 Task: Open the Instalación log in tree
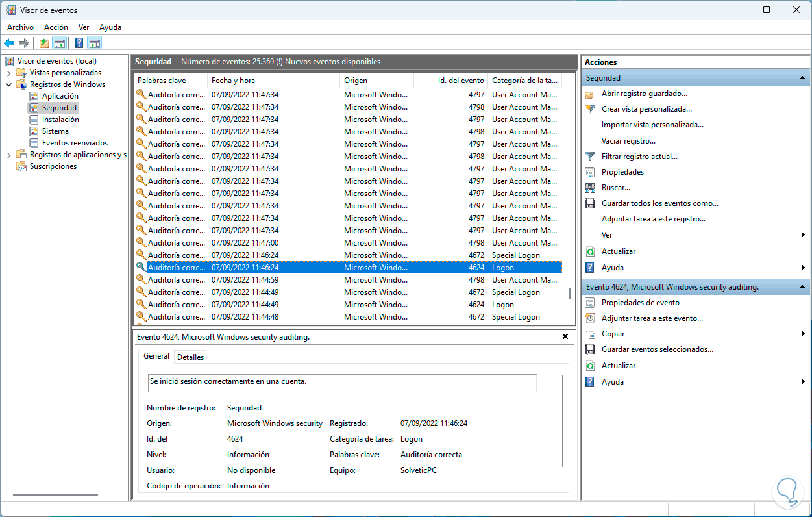click(60, 120)
